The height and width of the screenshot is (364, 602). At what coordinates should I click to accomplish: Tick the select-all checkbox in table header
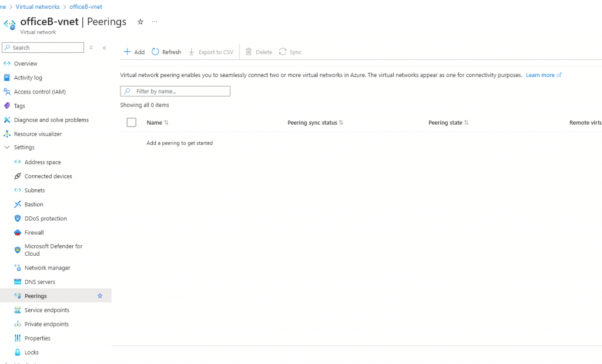pos(131,122)
